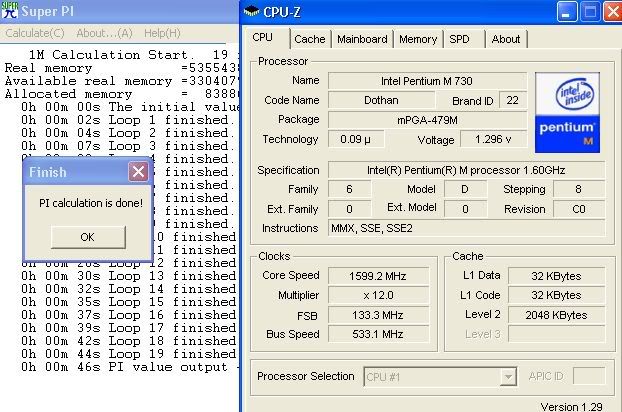Click the 46s PI value output line
The image size is (622, 412).
click(129, 367)
